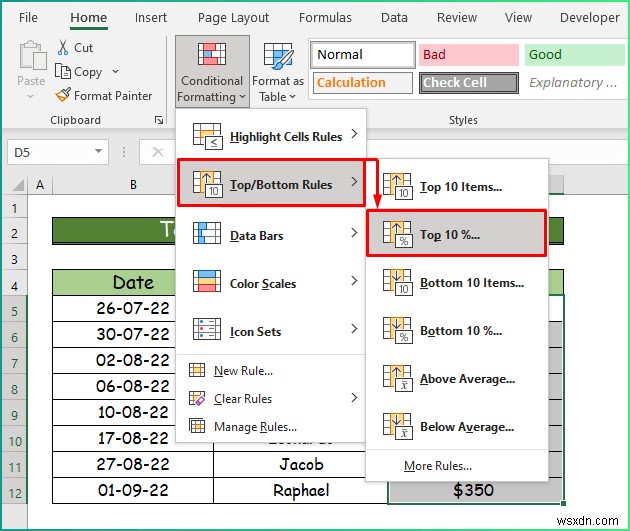Click the Format as Table icon
Viewport: 630px width, 531px height.
[x=278, y=55]
